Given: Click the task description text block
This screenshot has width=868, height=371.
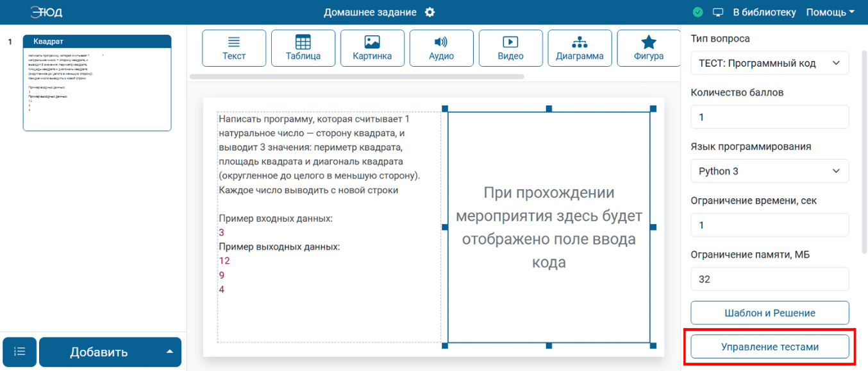Looking at the screenshot, I should pos(329,227).
